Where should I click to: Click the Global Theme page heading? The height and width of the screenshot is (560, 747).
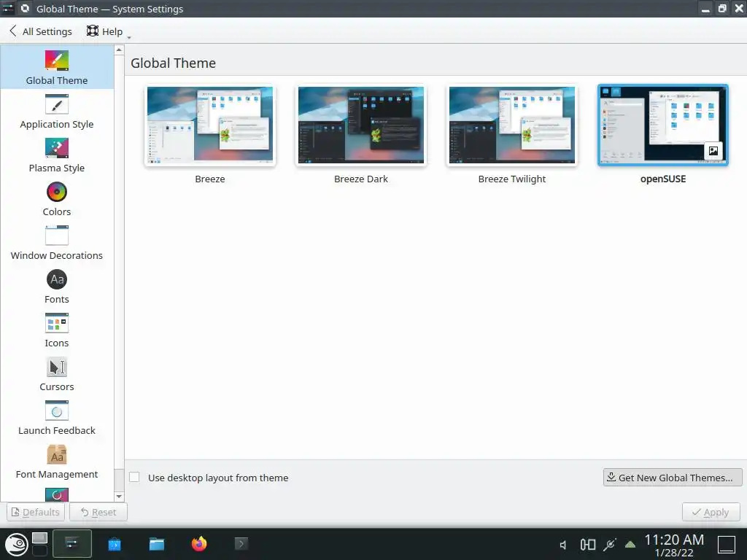[174, 63]
